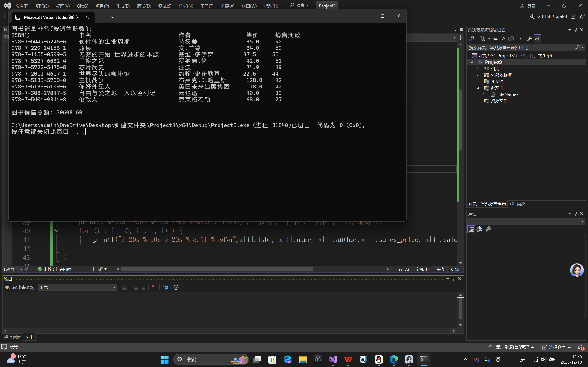The width and height of the screenshot is (588, 367).
Task: Open the 调试(D) menu
Action: coord(144,6)
